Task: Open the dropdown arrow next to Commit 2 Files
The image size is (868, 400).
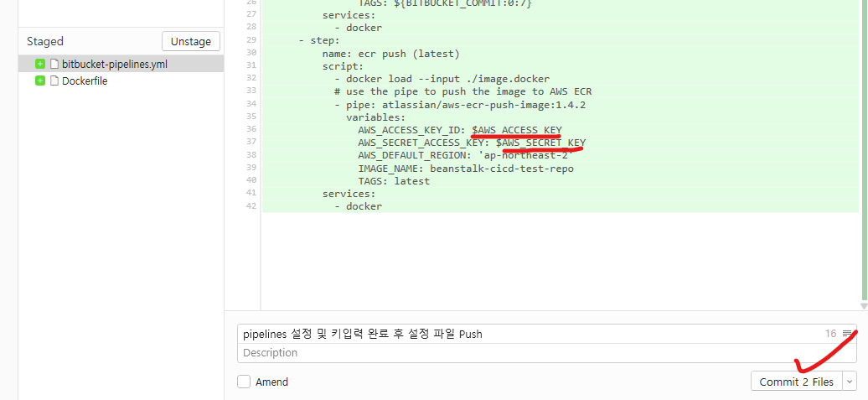Action: (850, 382)
